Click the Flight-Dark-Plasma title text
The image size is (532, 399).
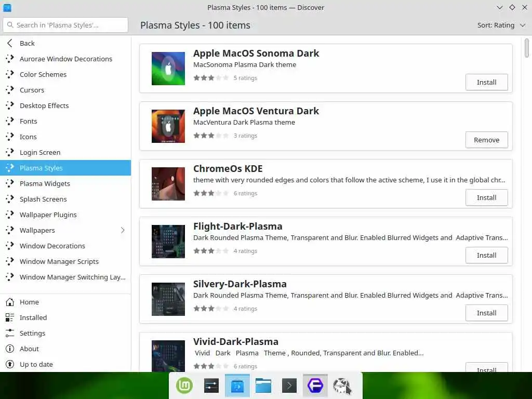pos(237,227)
